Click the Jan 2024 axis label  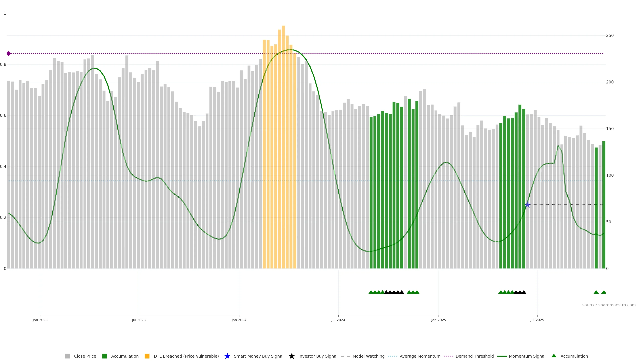(x=239, y=320)
